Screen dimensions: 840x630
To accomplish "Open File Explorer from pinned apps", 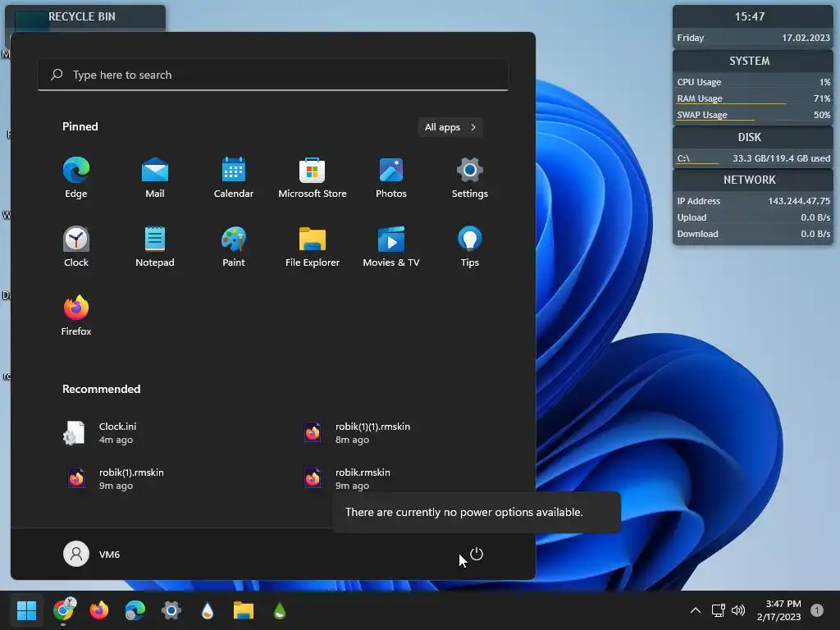I will [313, 247].
